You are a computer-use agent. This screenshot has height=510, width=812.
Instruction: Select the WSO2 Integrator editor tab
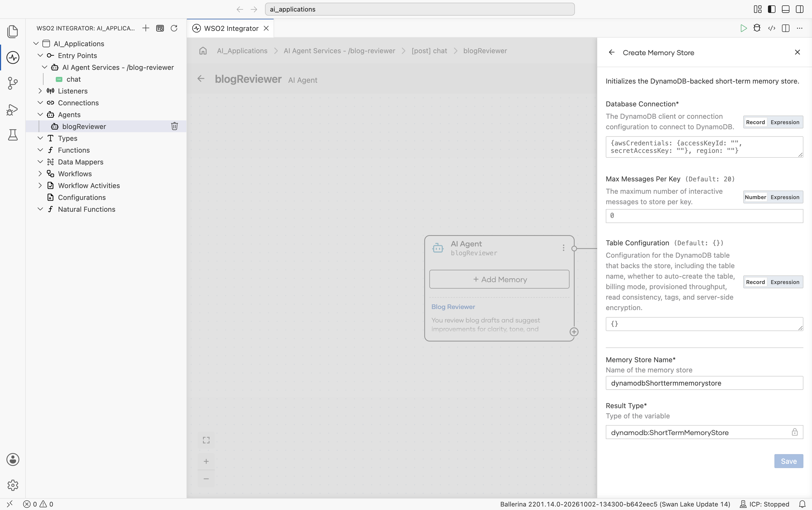pos(230,28)
